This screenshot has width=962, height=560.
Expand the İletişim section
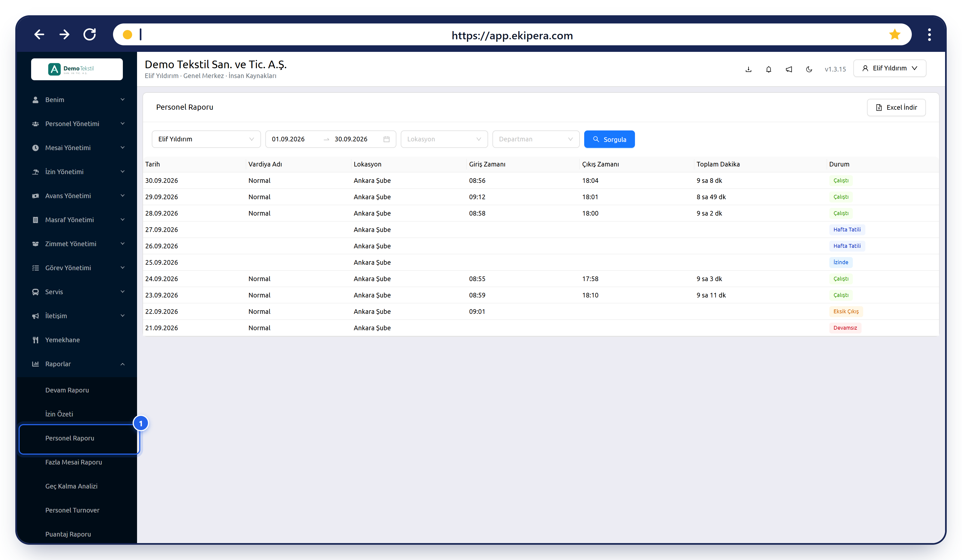[77, 316]
